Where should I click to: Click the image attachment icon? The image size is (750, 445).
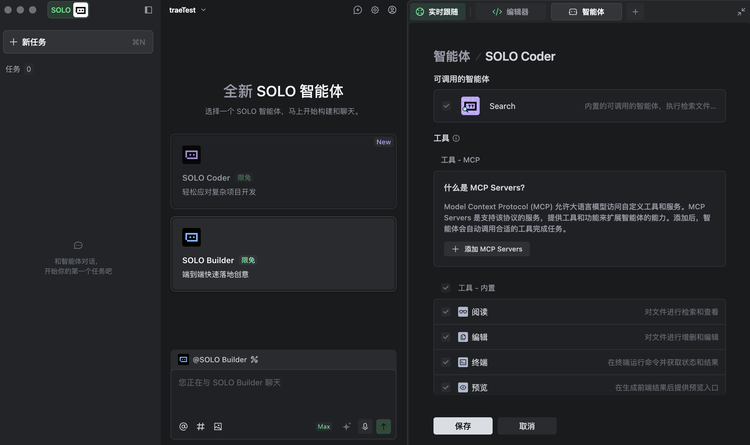pyautogui.click(x=218, y=426)
